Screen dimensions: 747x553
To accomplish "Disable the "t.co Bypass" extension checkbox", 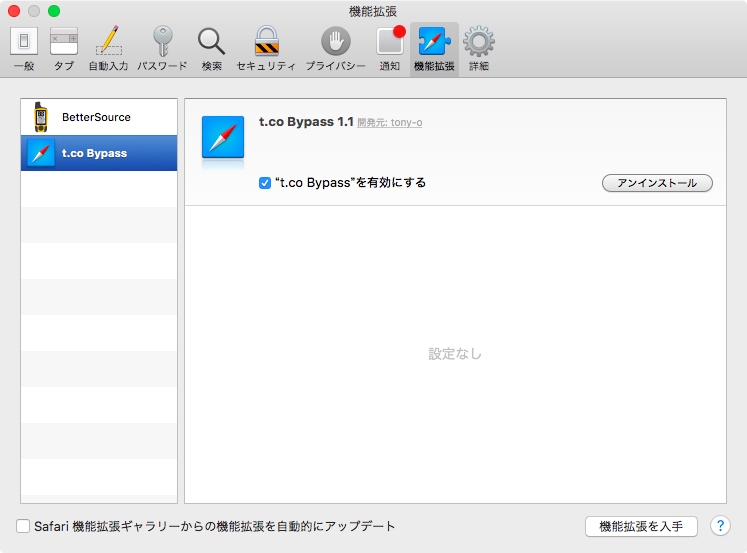I will [265, 183].
